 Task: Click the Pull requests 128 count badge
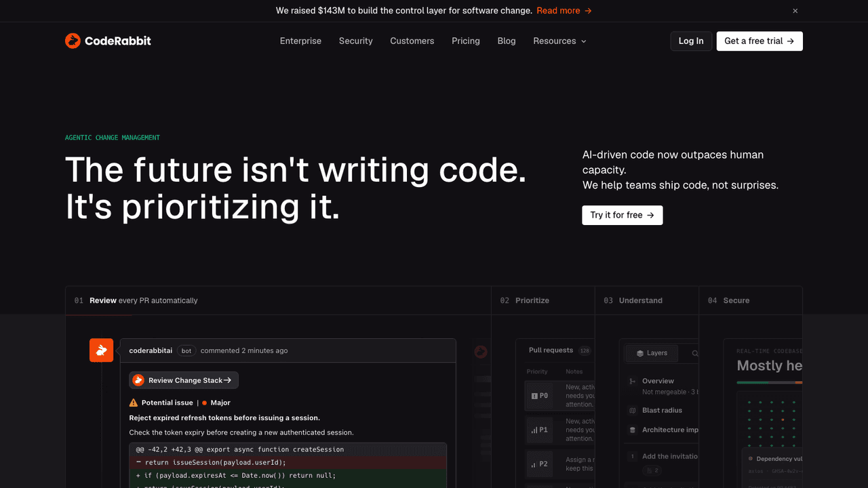[585, 350]
